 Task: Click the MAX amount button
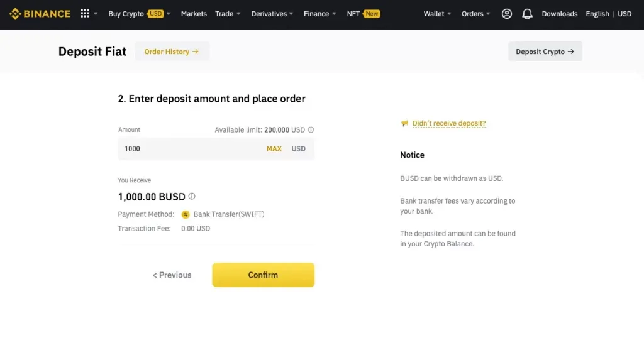(274, 149)
